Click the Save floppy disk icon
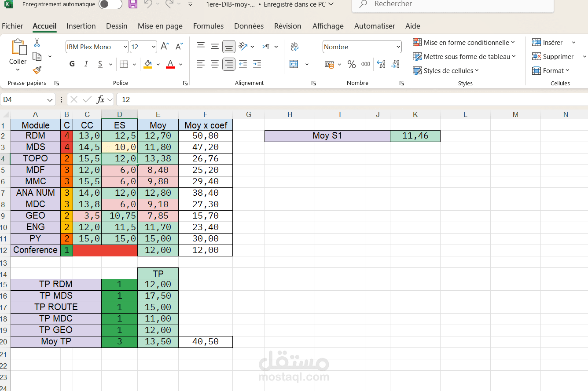588x391 pixels. pos(132,4)
